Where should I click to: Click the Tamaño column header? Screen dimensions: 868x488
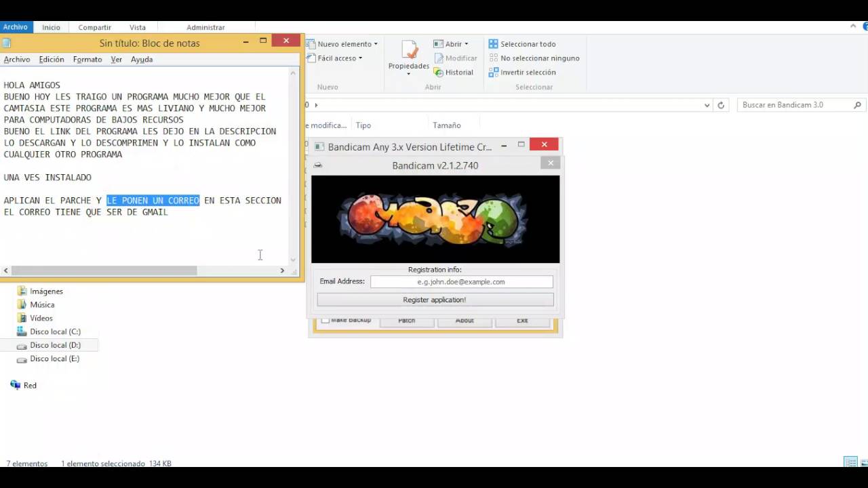(447, 125)
